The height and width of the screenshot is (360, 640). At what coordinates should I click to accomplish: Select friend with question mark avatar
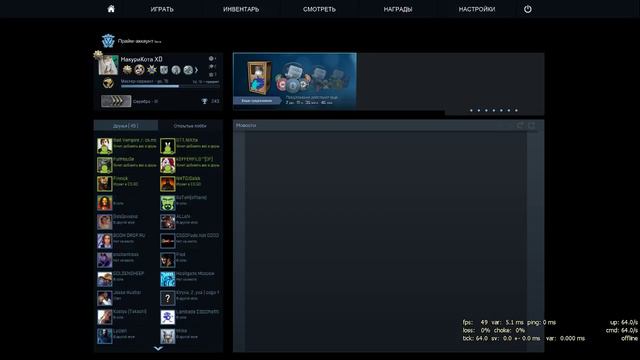coord(190,298)
